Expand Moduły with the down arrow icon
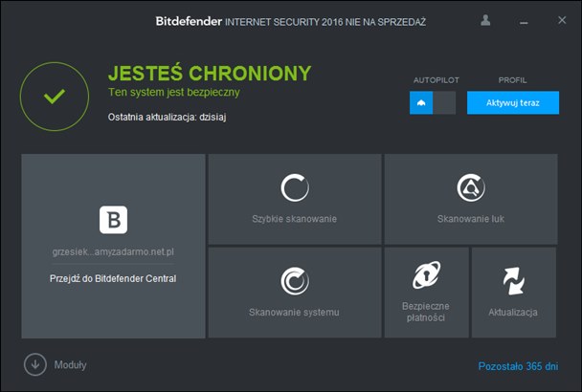 (35, 364)
